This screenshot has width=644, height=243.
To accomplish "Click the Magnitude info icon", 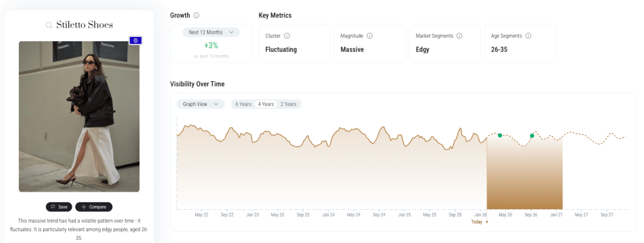I will point(370,36).
